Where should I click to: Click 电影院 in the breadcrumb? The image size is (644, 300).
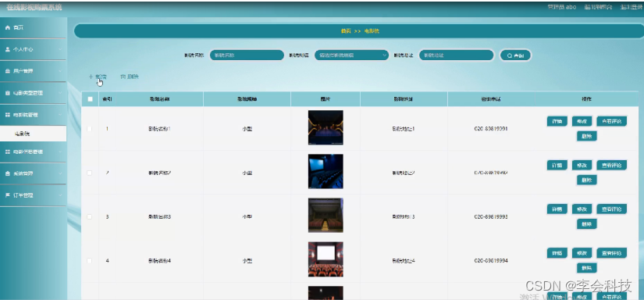(x=372, y=31)
